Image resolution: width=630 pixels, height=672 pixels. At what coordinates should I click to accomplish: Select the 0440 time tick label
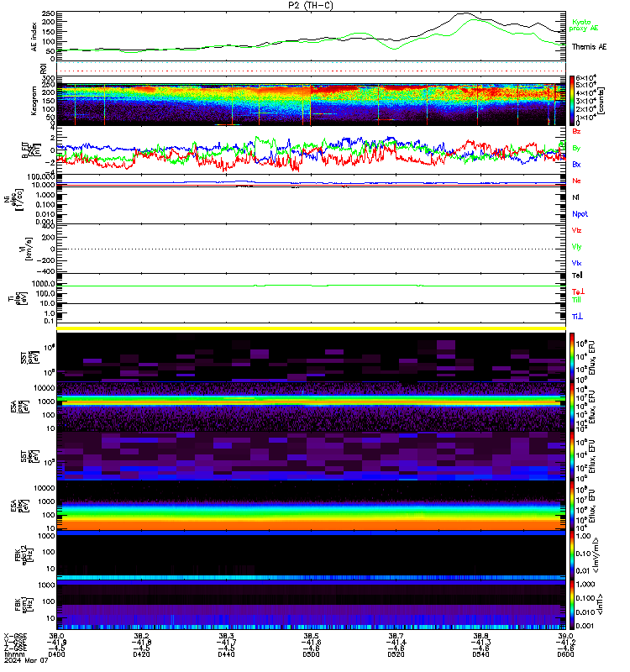coord(226,654)
